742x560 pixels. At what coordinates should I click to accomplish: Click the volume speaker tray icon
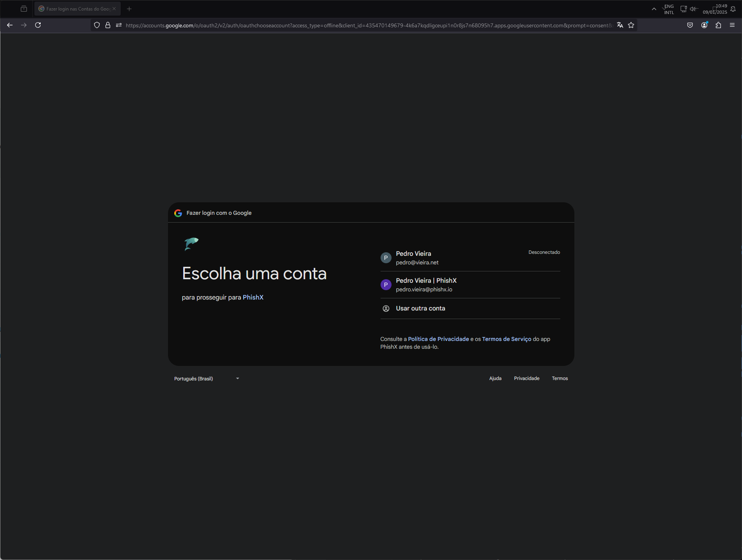coord(694,9)
